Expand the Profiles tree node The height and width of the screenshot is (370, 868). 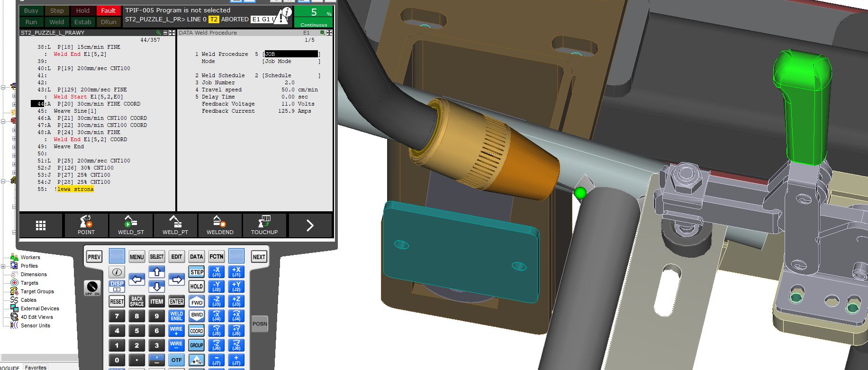tap(3, 266)
